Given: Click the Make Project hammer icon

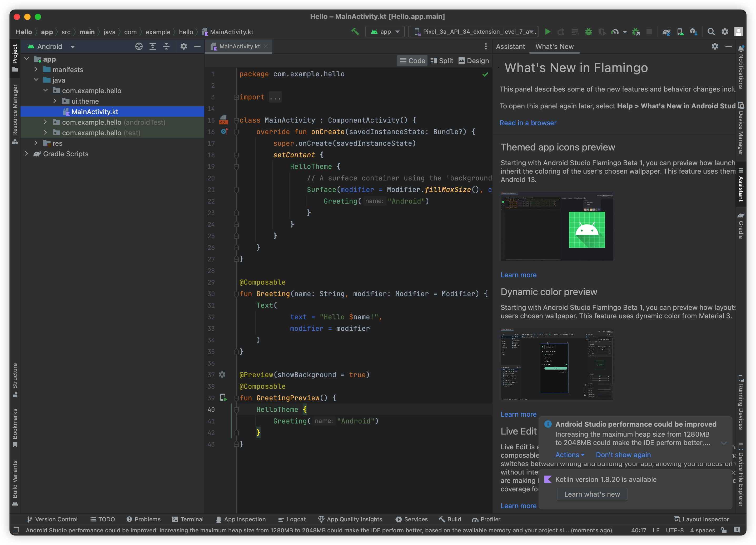Looking at the screenshot, I should tap(355, 32).
